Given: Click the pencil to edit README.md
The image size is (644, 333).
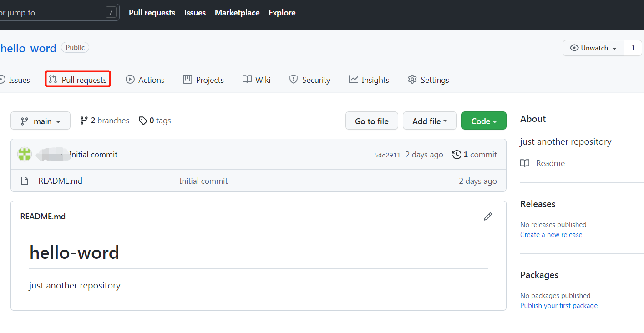Looking at the screenshot, I should click(487, 216).
